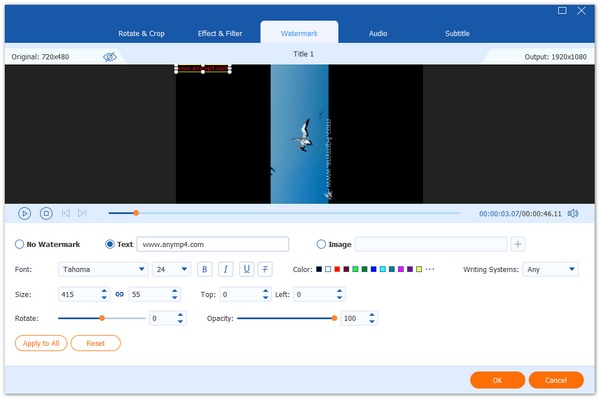Image resolution: width=600 pixels, height=399 pixels.
Task: Jump to the next frame
Action: pyautogui.click(x=82, y=213)
